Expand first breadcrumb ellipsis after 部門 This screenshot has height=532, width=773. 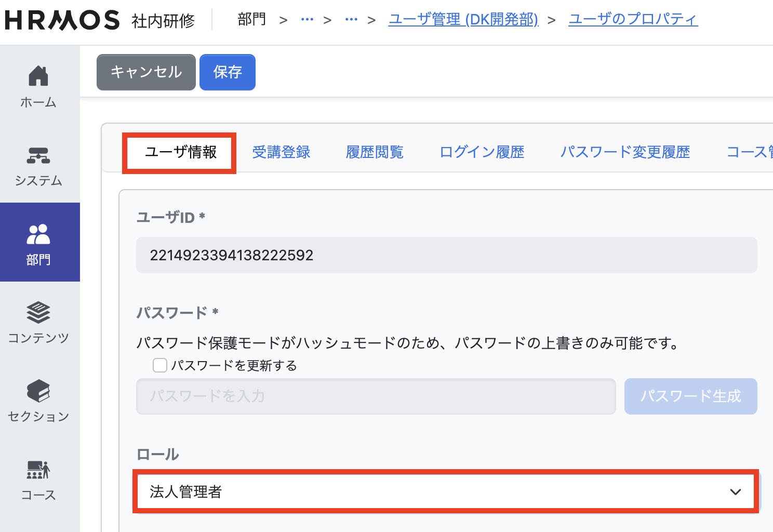[307, 20]
